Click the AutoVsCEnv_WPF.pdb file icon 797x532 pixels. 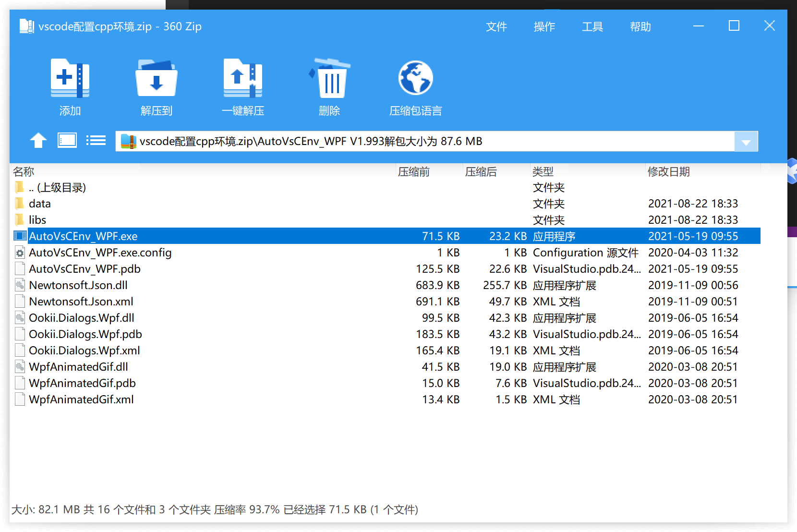pos(20,269)
